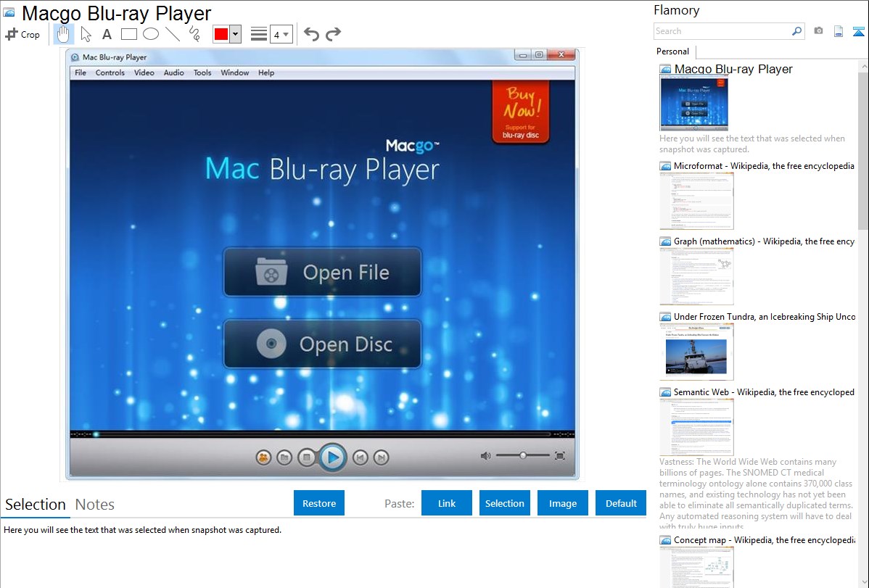Viewport: 869px width, 588px height.
Task: Click the Paste Selection button
Action: (x=504, y=503)
